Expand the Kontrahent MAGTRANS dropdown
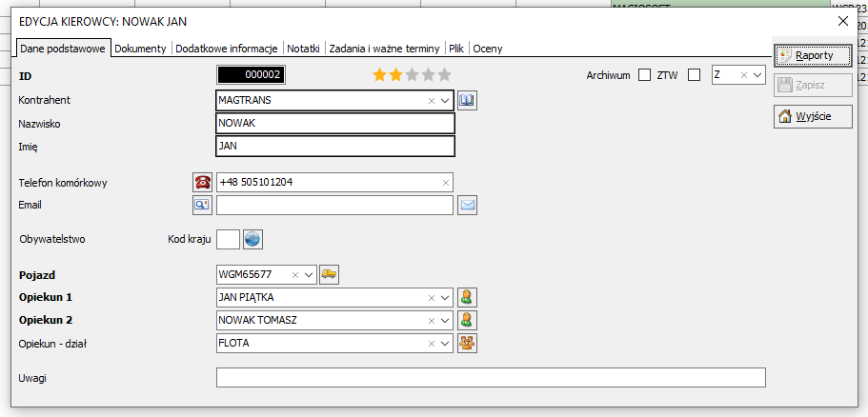Screen dimensions: 868x417 445,100
